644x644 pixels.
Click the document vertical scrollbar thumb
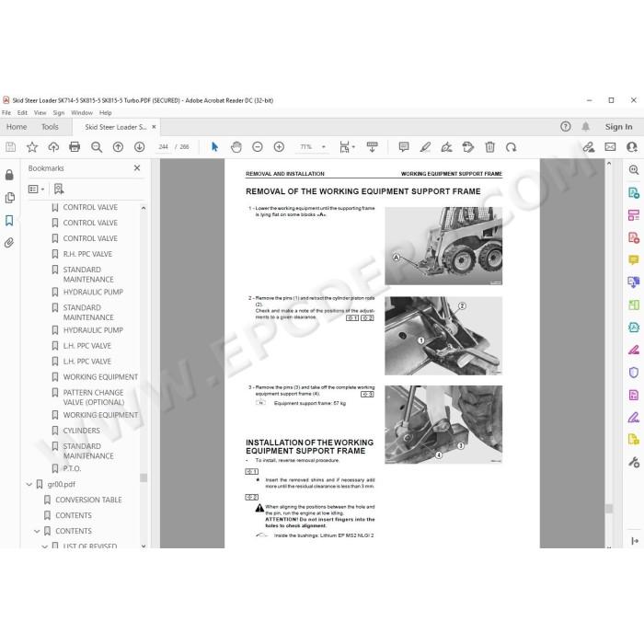pos(609,509)
